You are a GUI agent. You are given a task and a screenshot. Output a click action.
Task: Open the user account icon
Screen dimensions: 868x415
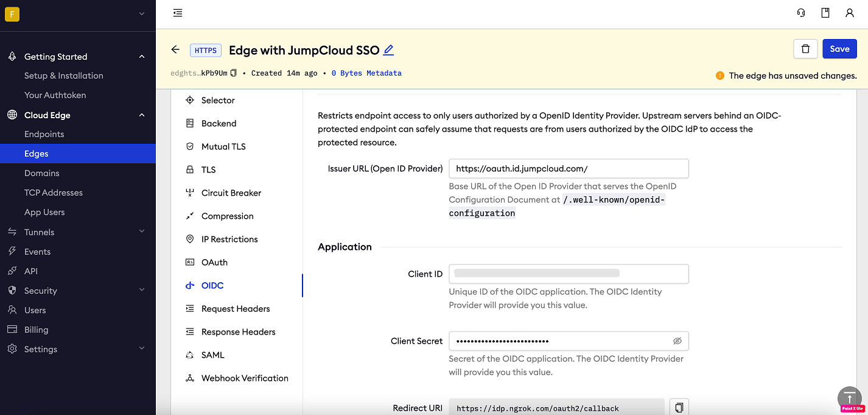(850, 12)
